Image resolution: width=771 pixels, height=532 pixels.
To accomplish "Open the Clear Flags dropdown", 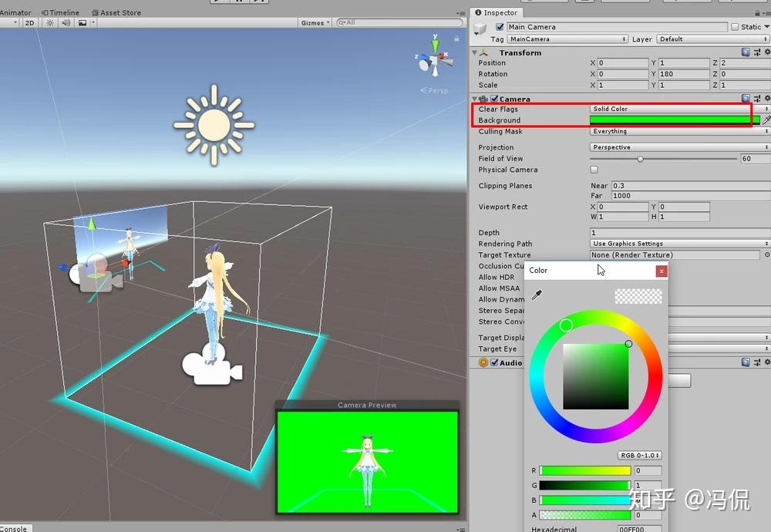I will [x=669, y=109].
